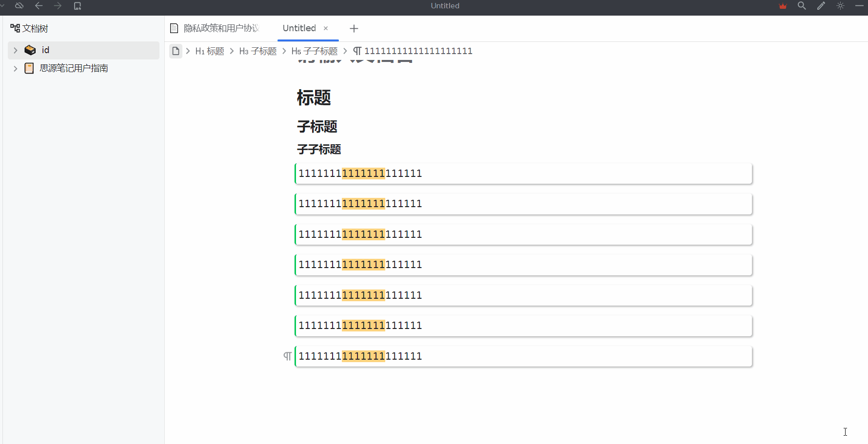Click the cloud sync icon in title bar

tap(20, 6)
